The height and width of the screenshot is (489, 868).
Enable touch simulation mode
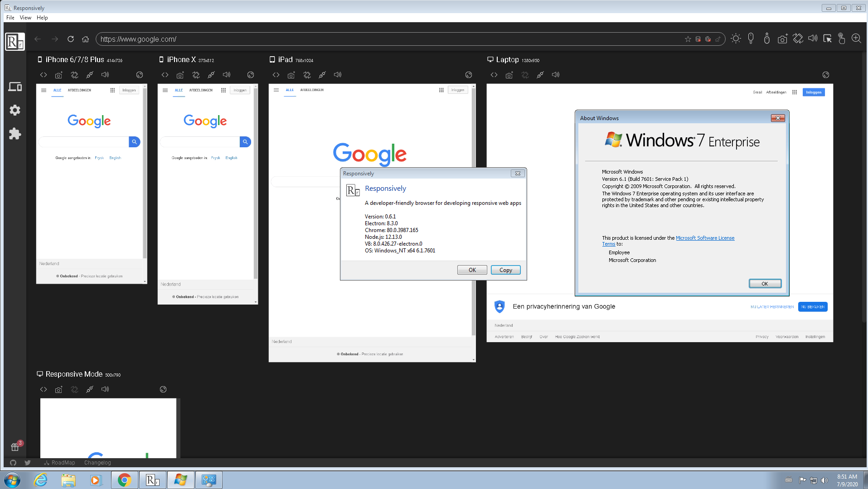842,39
